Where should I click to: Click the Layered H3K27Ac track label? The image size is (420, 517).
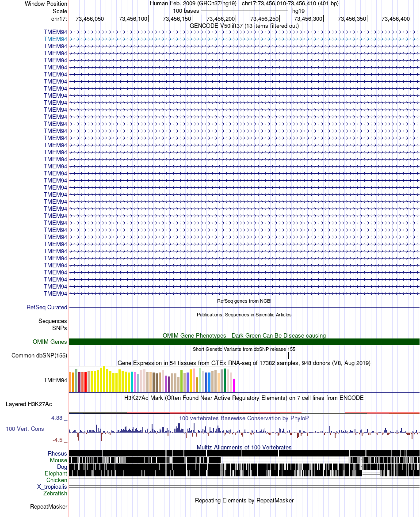coord(29,404)
